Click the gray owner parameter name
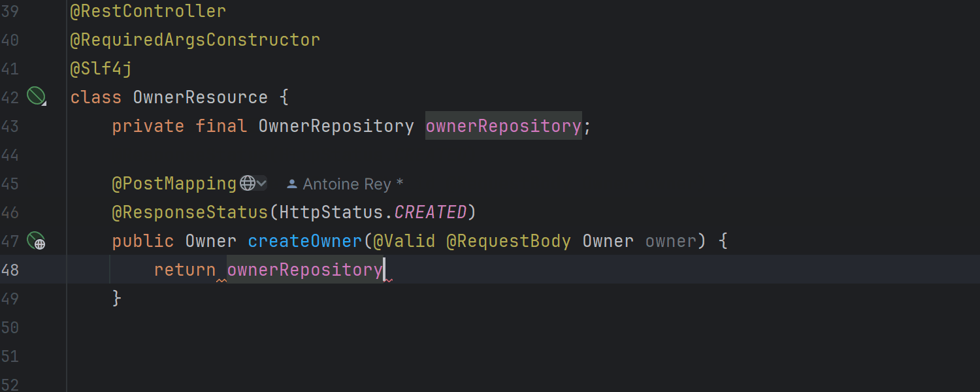The width and height of the screenshot is (980, 392). [670, 241]
